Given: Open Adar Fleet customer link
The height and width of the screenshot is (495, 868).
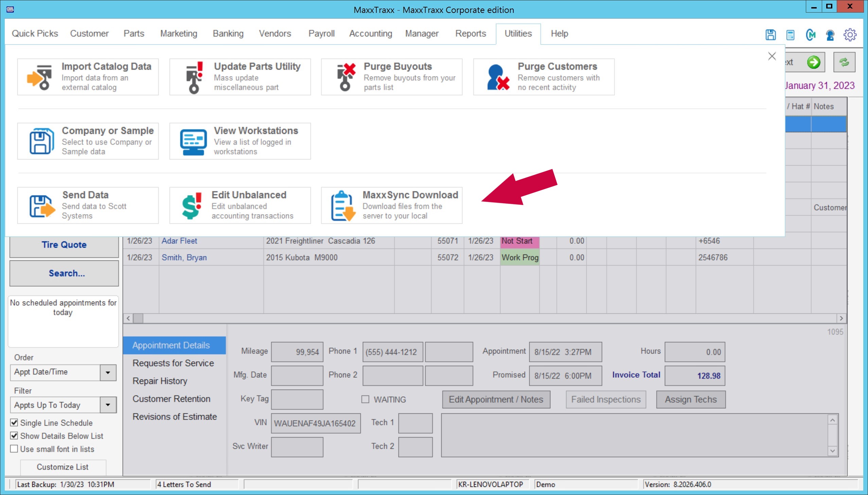Looking at the screenshot, I should tap(179, 241).
